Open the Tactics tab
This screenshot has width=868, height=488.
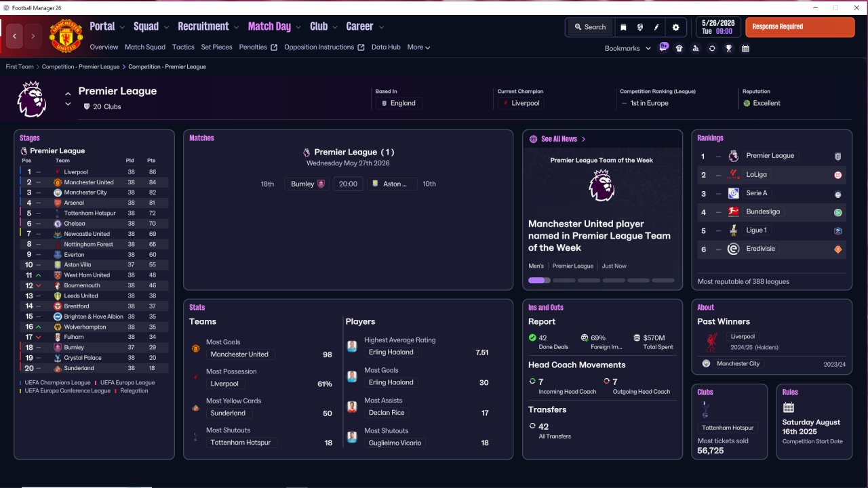coord(183,47)
